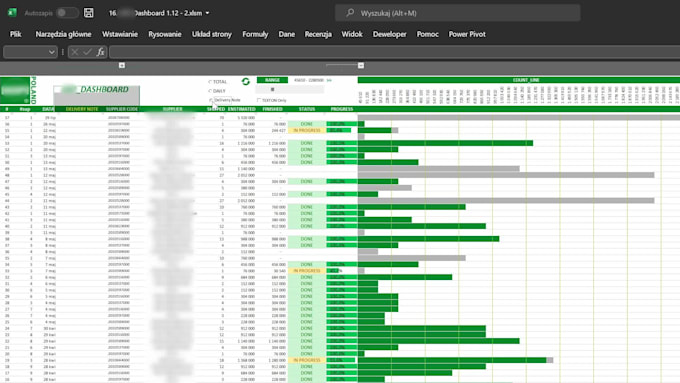This screenshot has height=383, width=680.
Task: Expand column group with the plus button
Action: click(x=122, y=65)
